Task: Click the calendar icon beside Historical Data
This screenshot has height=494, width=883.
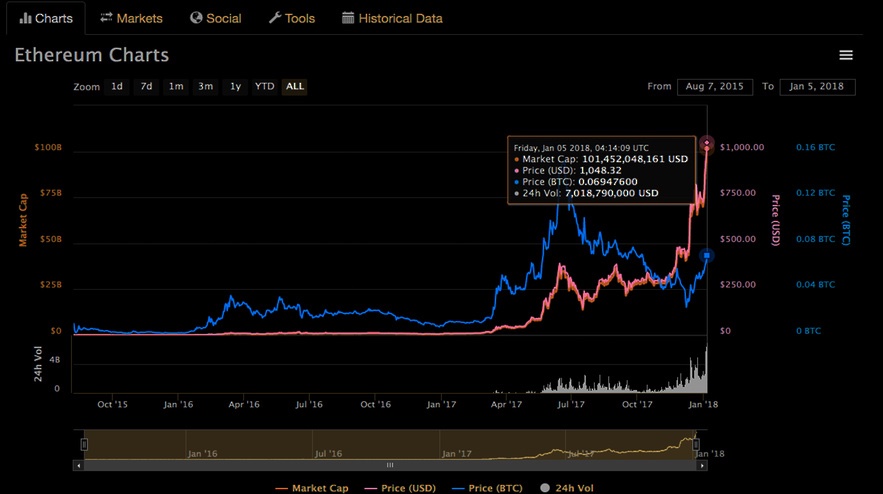Action: [348, 18]
